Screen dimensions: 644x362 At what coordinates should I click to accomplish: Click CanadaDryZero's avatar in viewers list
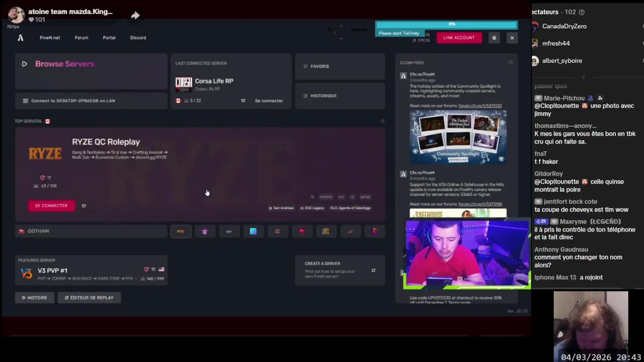tap(535, 26)
